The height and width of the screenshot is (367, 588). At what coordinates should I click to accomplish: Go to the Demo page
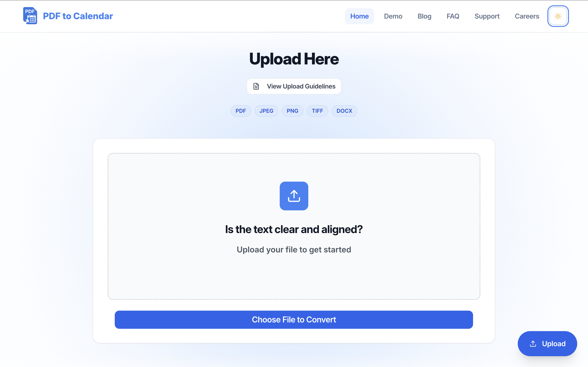[x=393, y=16]
